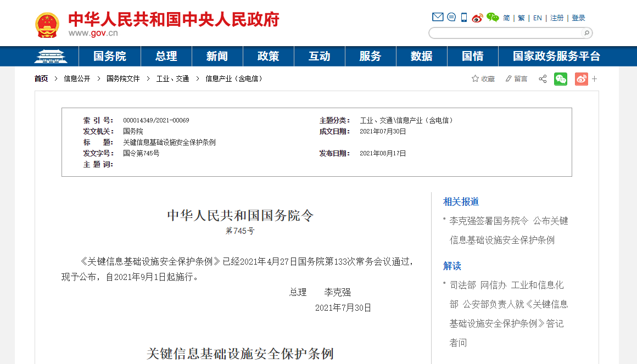This screenshot has height=364, width=637.
Task: Favorite the page with 收藏 star
Action: point(483,79)
